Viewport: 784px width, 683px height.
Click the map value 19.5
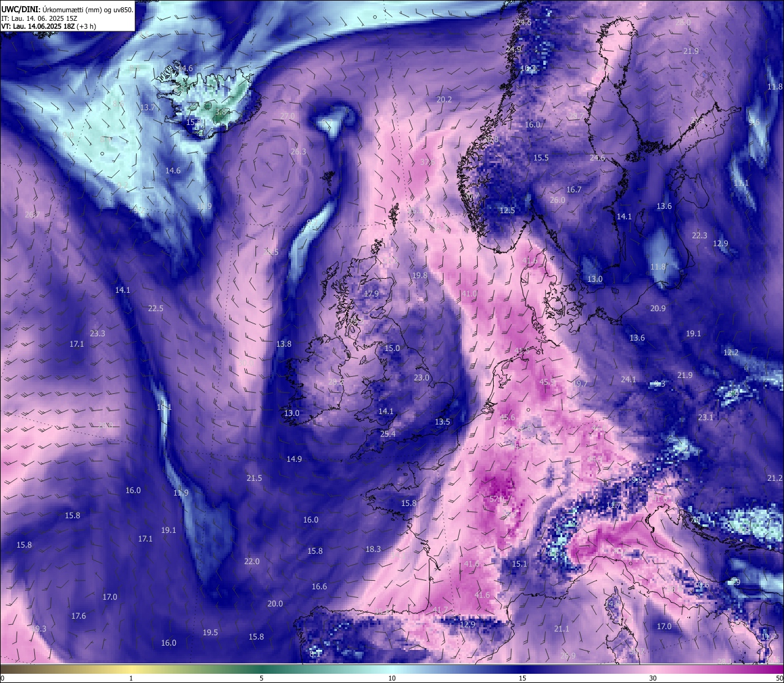[x=210, y=633]
